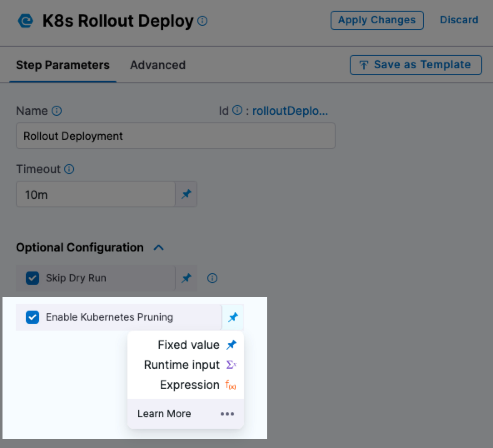
Task: Click the pin icon beside Timeout field
Action: [186, 194]
